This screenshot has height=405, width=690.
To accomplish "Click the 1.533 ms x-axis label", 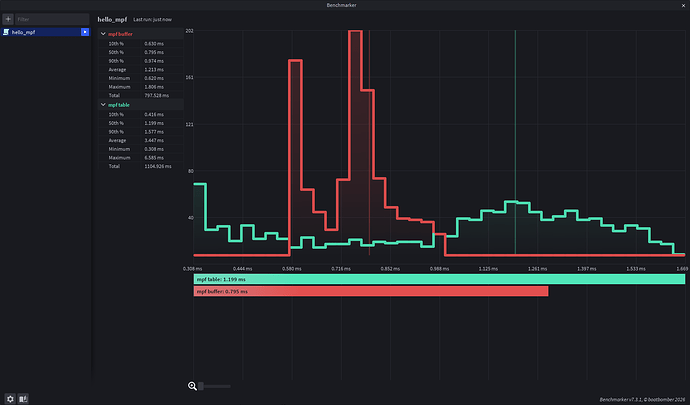I will pyautogui.click(x=636, y=269).
